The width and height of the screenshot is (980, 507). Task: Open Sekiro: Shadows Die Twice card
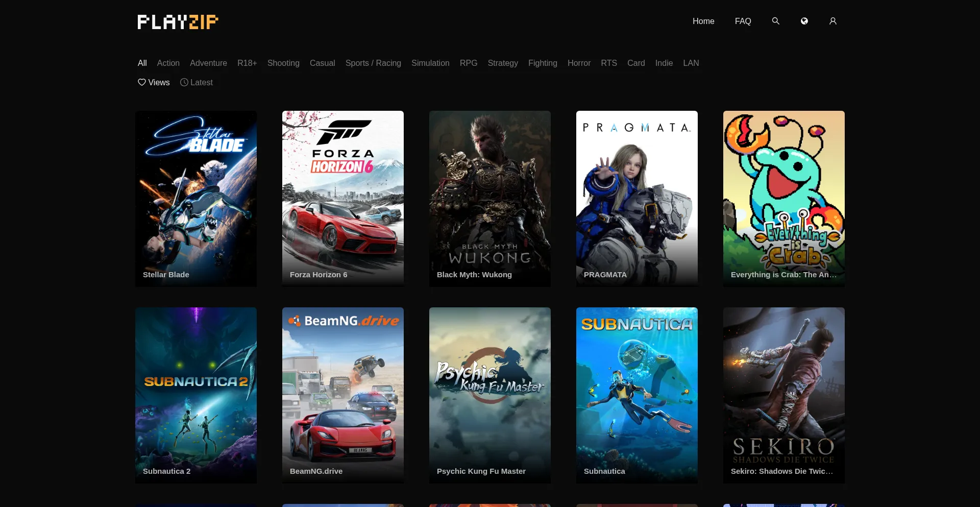pyautogui.click(x=784, y=395)
